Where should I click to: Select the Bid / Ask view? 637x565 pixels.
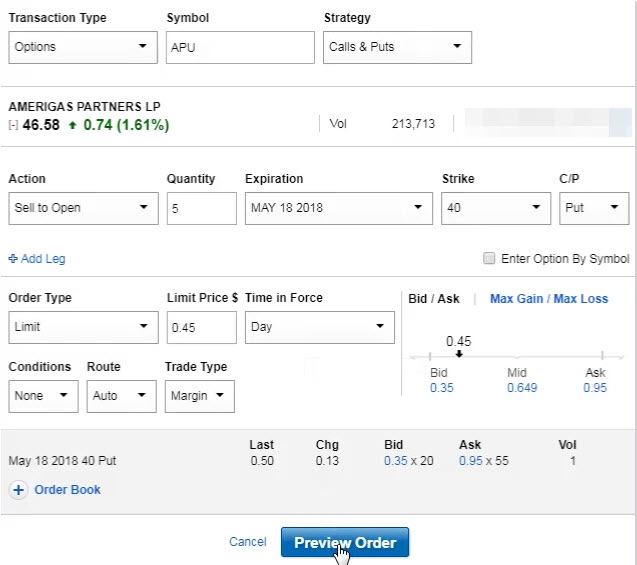click(434, 299)
